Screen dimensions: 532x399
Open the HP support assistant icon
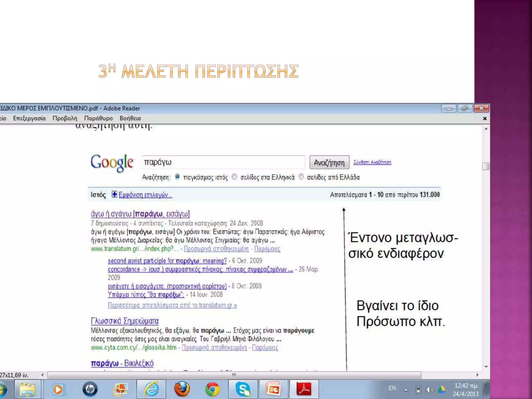pyautogui.click(x=90, y=389)
